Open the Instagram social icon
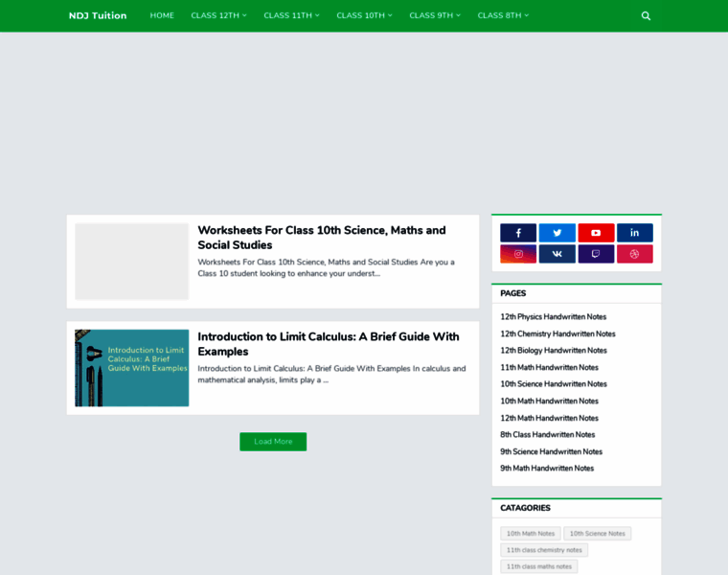Screen dimensions: 728x575 tap(518, 254)
